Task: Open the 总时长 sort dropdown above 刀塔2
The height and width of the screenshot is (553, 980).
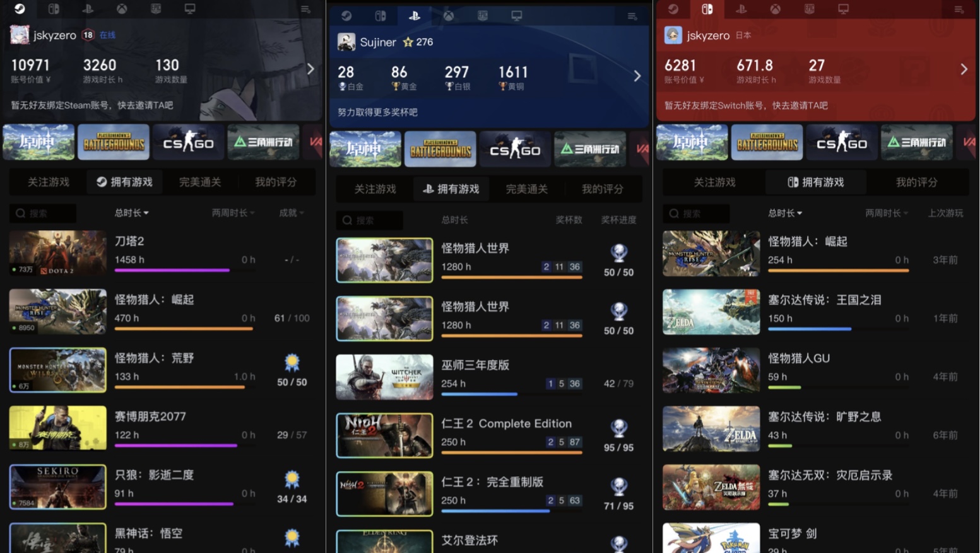Action: tap(131, 213)
